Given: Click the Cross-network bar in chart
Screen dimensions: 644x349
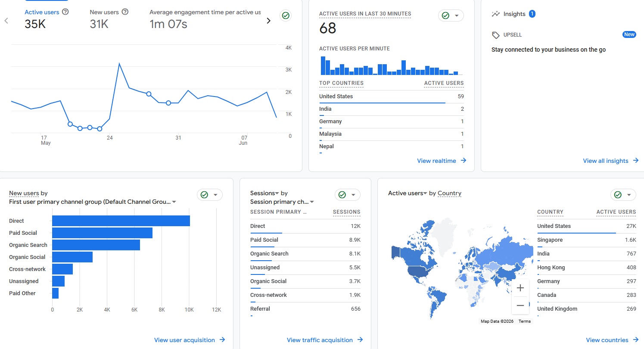Looking at the screenshot, I should tap(62, 269).
